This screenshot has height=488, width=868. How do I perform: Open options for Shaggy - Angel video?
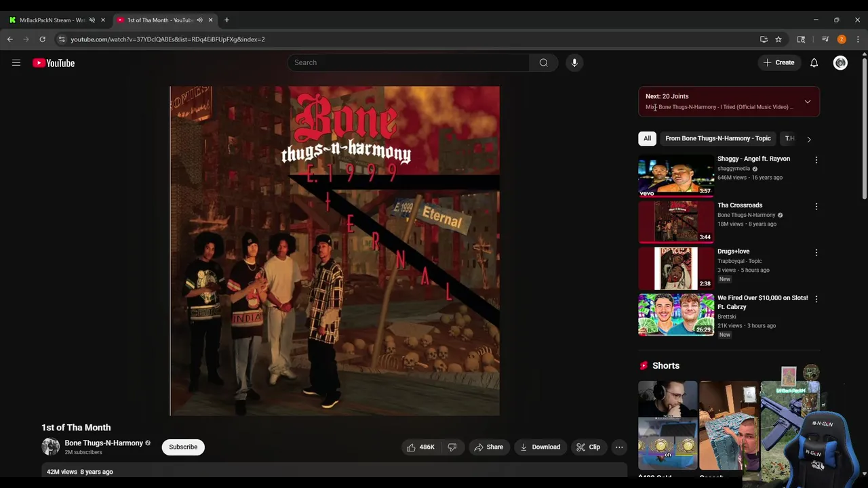[x=816, y=160]
